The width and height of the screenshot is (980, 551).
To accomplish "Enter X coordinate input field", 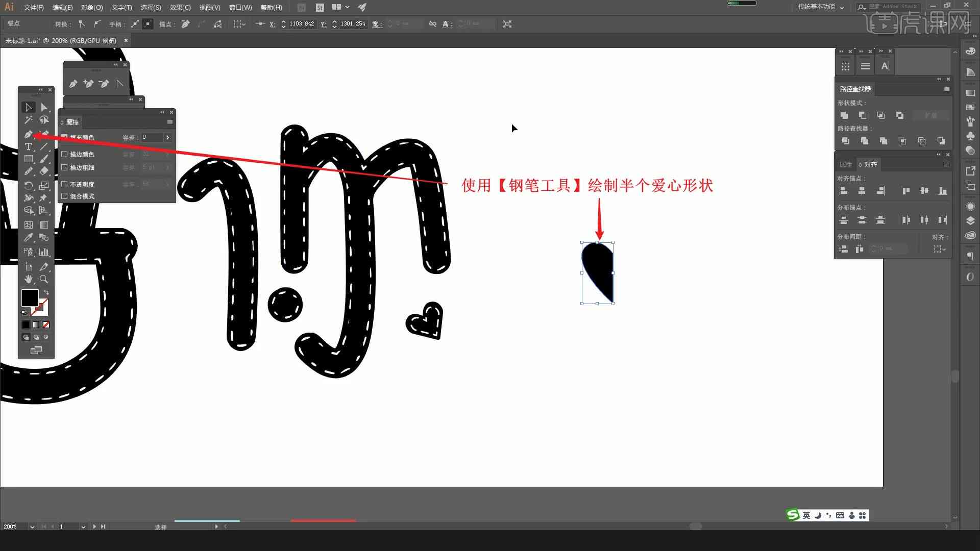I will pyautogui.click(x=302, y=23).
